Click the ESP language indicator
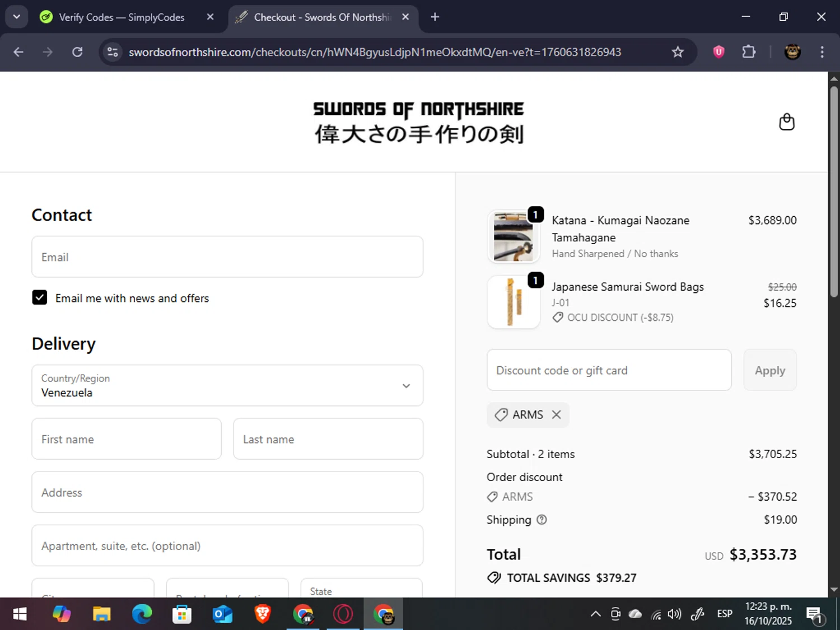The height and width of the screenshot is (630, 840). (x=725, y=614)
